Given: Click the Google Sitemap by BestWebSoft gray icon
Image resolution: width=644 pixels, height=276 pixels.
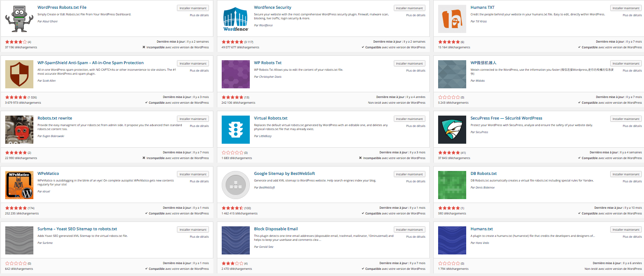Looking at the screenshot, I should pyautogui.click(x=235, y=185).
